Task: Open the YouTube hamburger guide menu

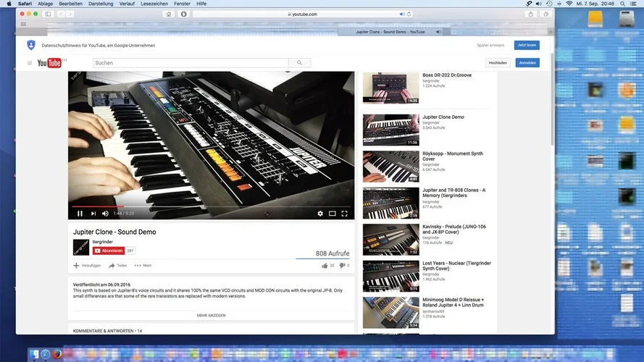Action: coord(30,63)
